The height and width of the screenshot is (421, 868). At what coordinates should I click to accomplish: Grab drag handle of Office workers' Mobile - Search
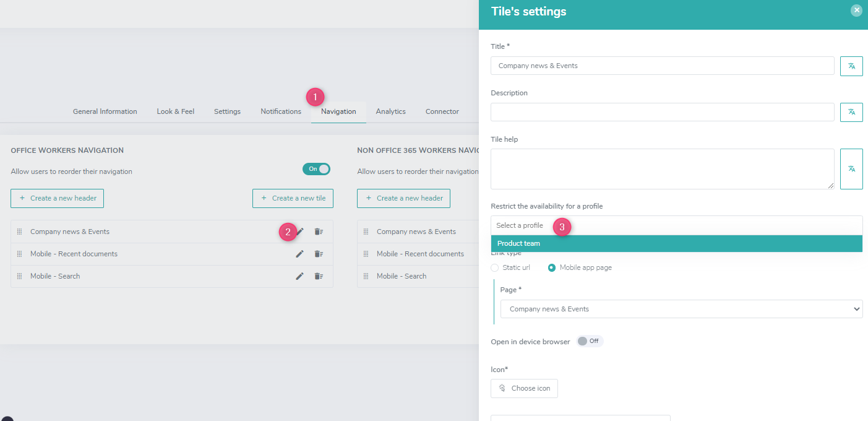19,276
